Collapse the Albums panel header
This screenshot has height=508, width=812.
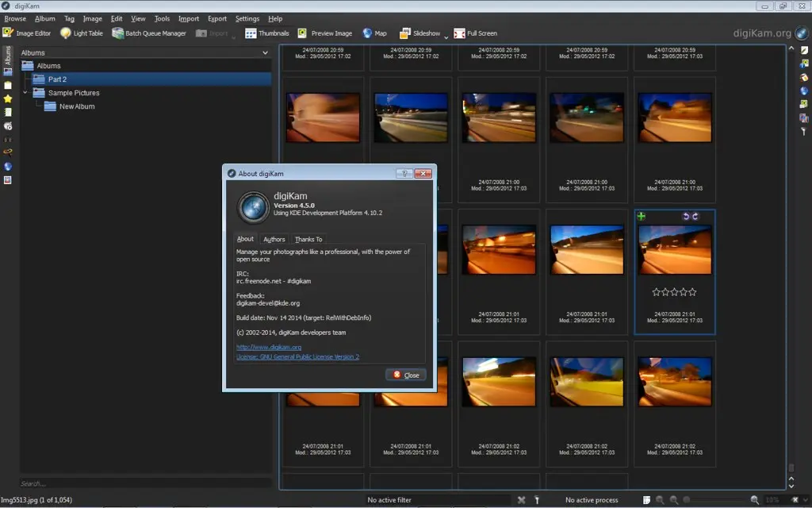click(x=266, y=52)
